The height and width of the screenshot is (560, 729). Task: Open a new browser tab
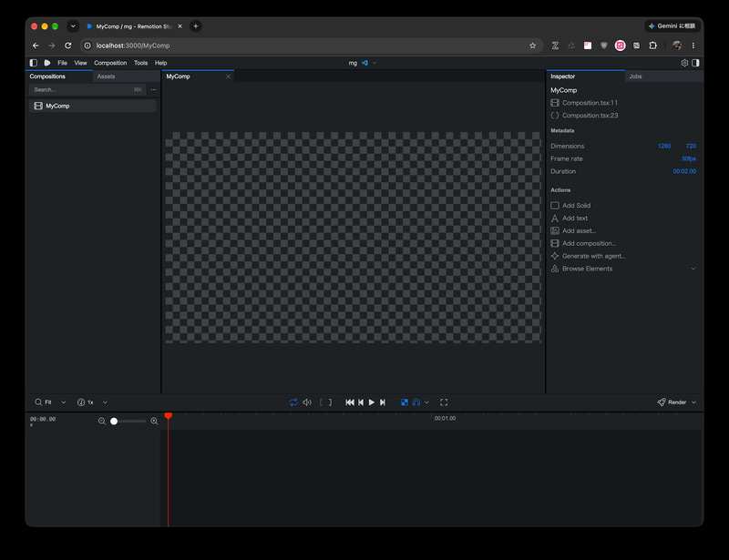tap(196, 26)
